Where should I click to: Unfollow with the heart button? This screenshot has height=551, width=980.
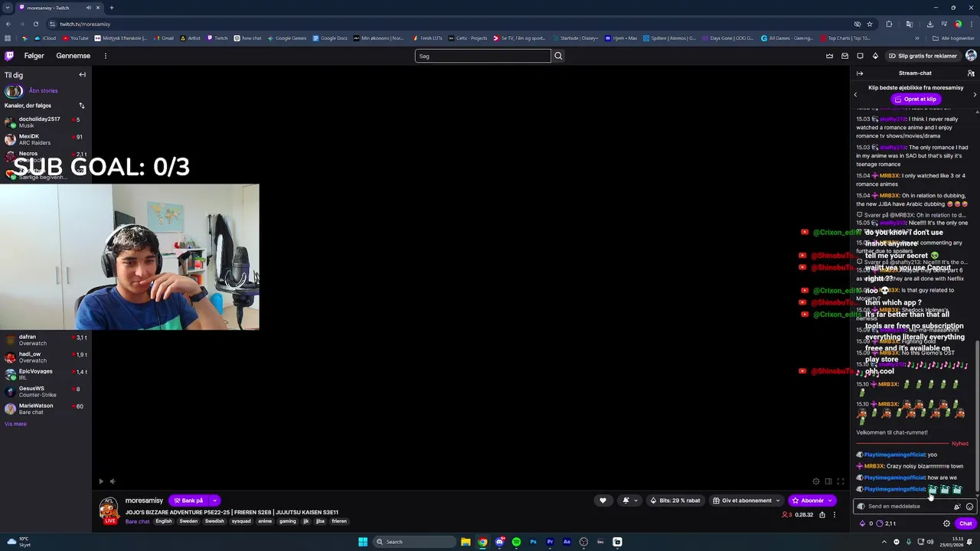[603, 500]
